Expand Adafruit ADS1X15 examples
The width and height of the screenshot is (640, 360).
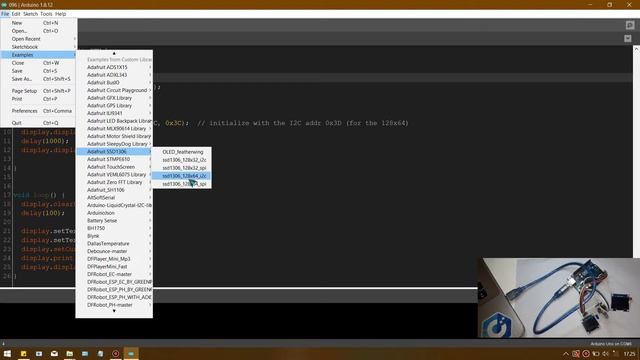click(114, 67)
